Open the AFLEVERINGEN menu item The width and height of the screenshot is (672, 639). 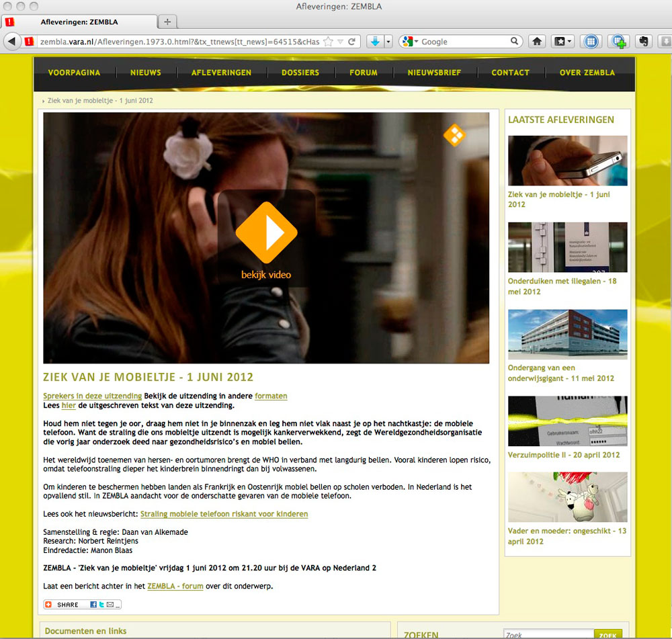(222, 73)
